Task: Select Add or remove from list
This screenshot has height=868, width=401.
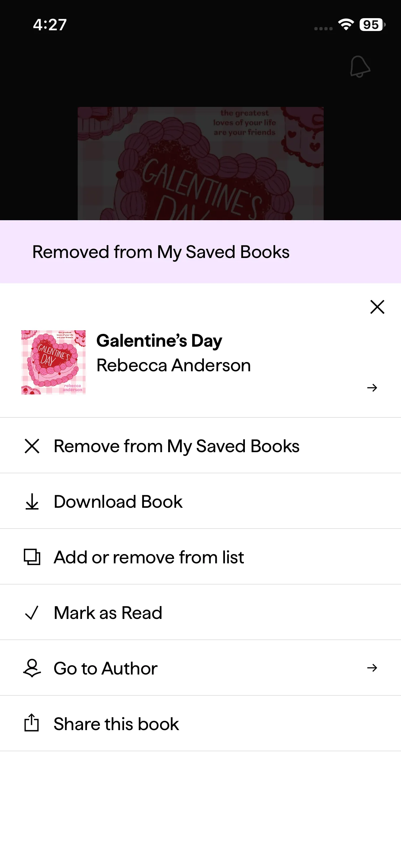Action: click(x=149, y=557)
